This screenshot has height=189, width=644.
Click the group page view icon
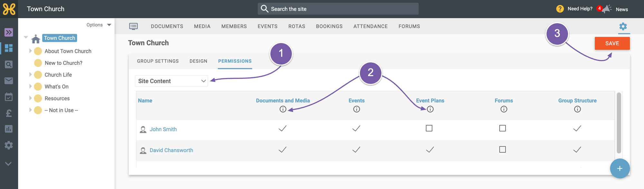tap(133, 26)
